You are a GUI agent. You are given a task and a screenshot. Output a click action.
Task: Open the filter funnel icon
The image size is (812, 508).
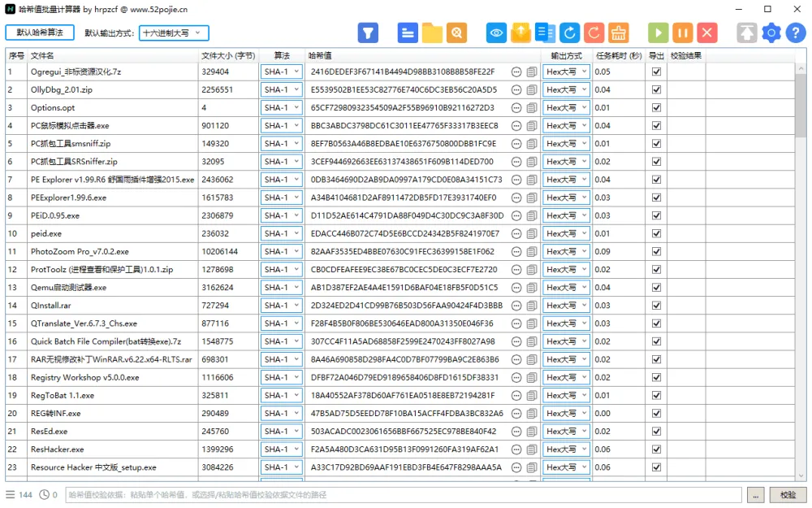pos(368,33)
